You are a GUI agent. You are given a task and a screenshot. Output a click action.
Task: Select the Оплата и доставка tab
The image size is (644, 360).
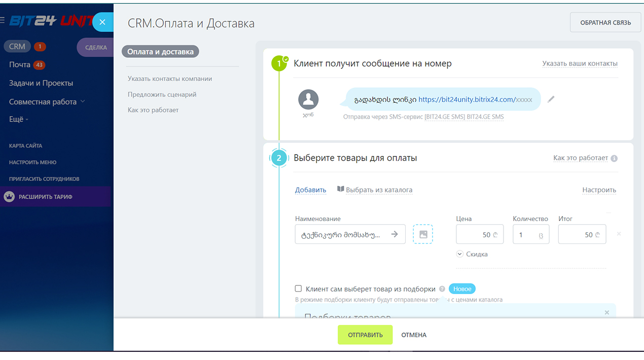click(x=160, y=51)
